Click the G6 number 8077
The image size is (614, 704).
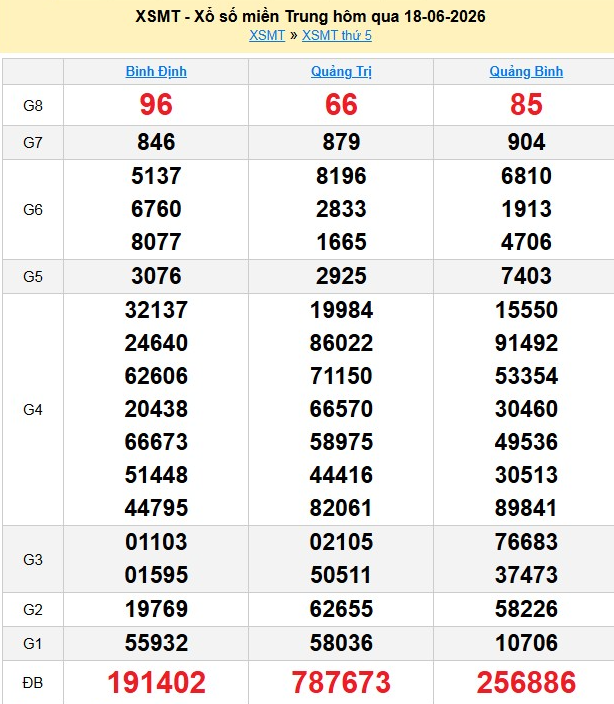156,242
